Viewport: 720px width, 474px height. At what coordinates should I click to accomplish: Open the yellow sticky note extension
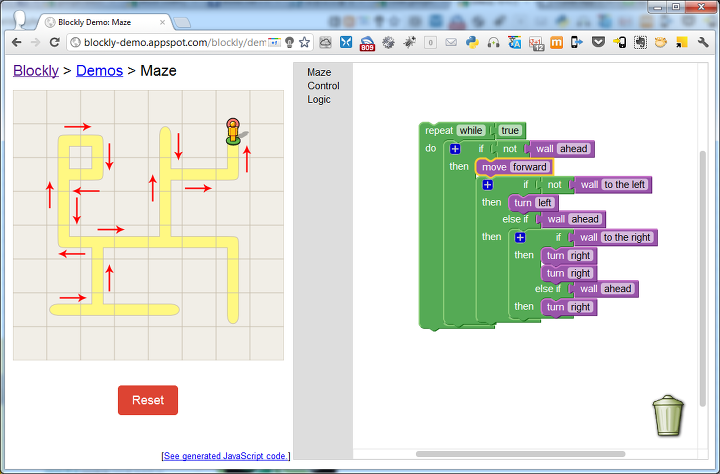click(x=681, y=43)
